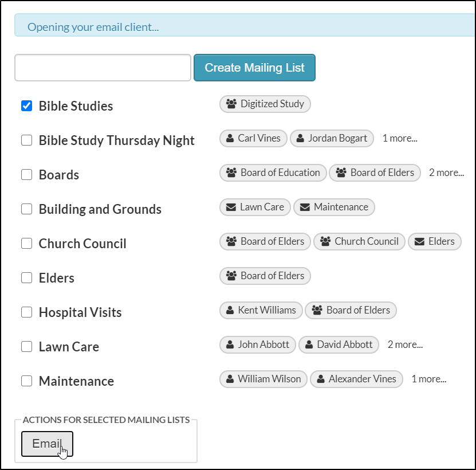Click the group icon on Board of Education tag
Viewport: 476px width, 470px height.
pos(231,173)
